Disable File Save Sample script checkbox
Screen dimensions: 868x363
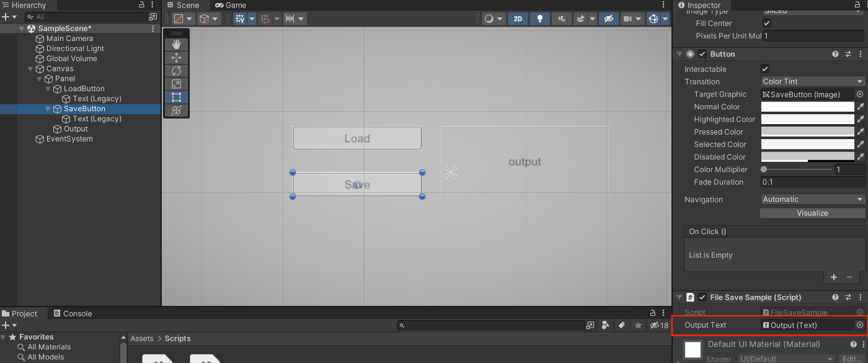[x=702, y=297]
